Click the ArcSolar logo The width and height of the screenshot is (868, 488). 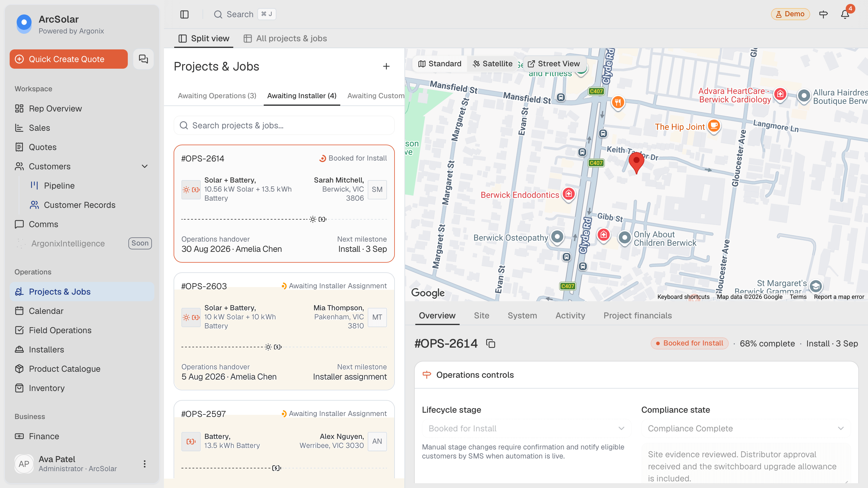click(24, 23)
